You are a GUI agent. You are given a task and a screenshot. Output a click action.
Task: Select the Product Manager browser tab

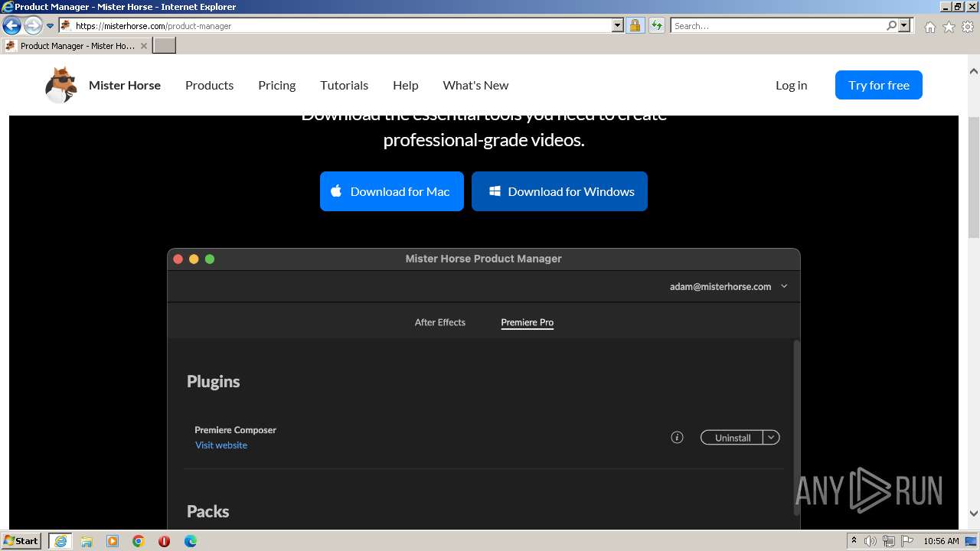point(76,46)
